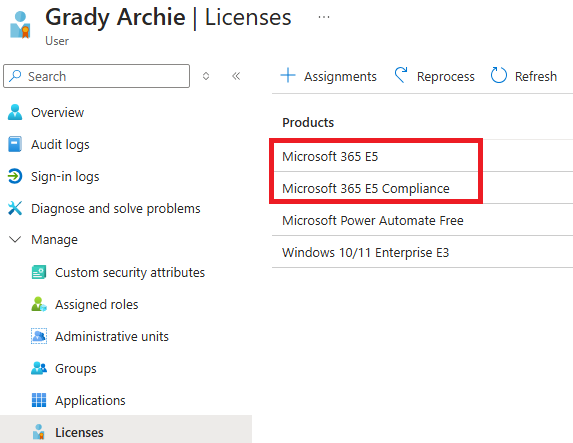Open Diagnose and solve problems wrench icon
The image size is (573, 443).
click(x=15, y=208)
